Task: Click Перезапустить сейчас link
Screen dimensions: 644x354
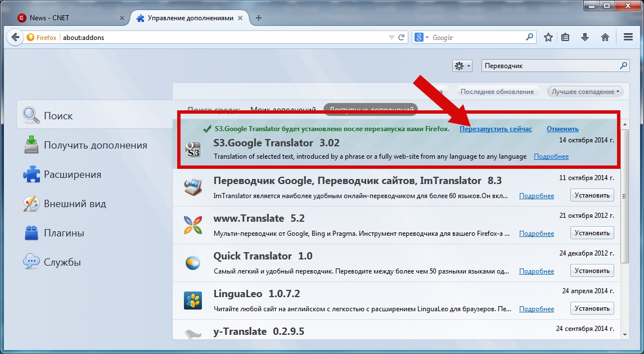Action: (496, 129)
